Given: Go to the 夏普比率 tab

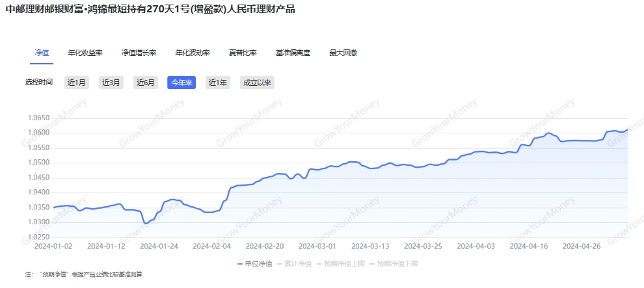Looking at the screenshot, I should tap(243, 53).
